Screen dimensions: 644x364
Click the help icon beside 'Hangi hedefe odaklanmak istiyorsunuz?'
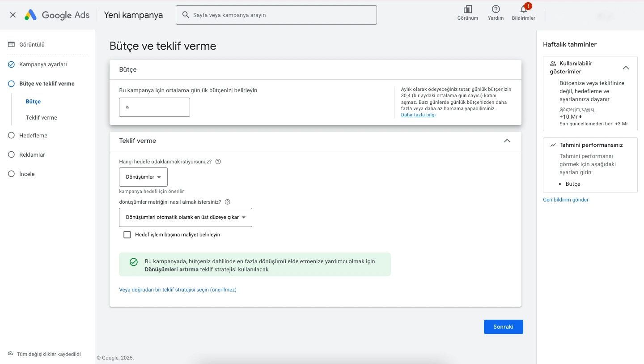coord(218,162)
